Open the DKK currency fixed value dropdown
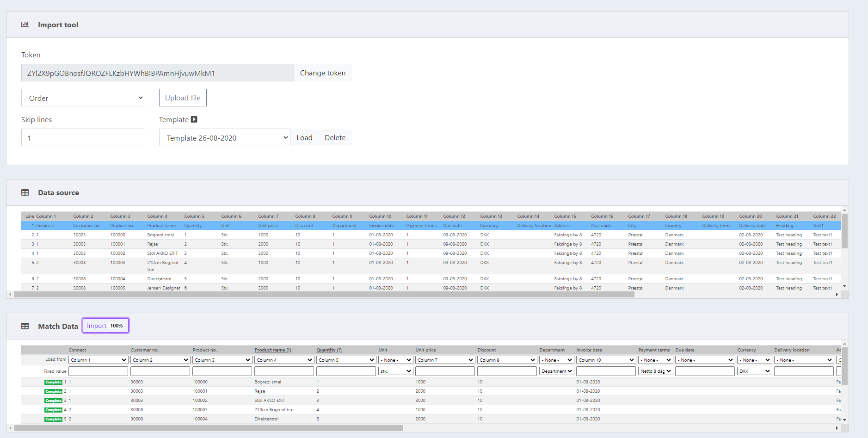868x438 pixels. [754, 370]
